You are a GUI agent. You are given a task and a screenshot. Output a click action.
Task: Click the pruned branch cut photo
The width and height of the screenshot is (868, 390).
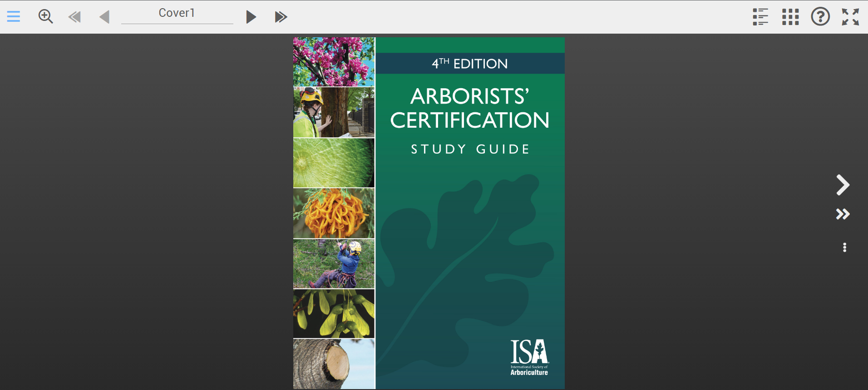(x=334, y=364)
